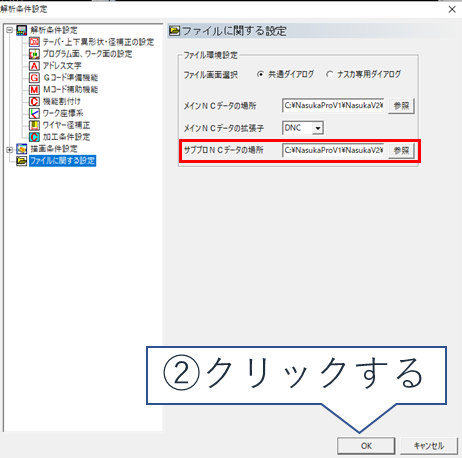Click the red A アドレス文字 icon

(x=34, y=66)
